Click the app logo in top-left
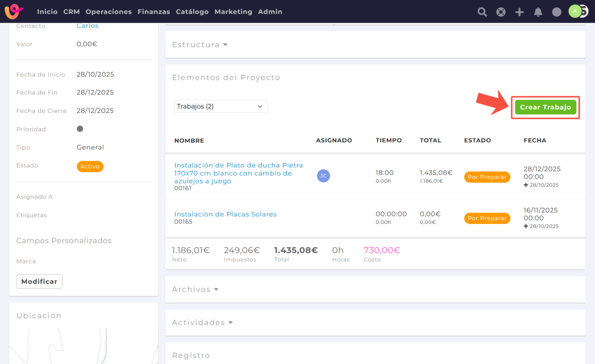595x364 pixels. [x=14, y=11]
